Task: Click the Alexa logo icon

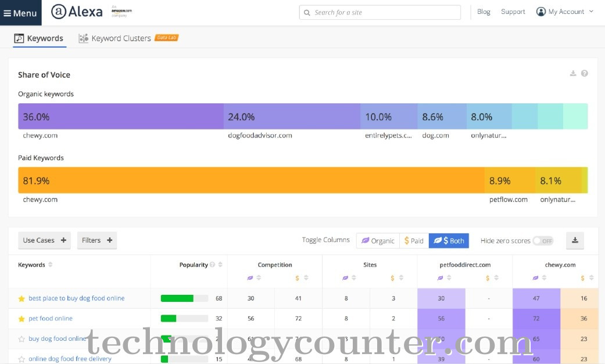Action: tap(60, 11)
